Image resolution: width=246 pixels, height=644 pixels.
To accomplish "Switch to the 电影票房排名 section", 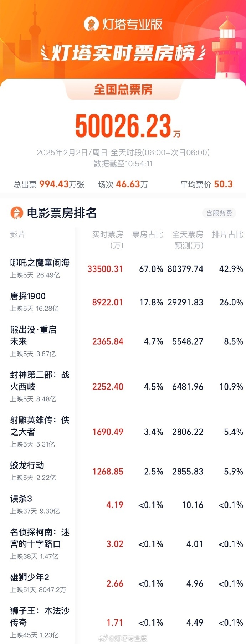I will [51, 213].
